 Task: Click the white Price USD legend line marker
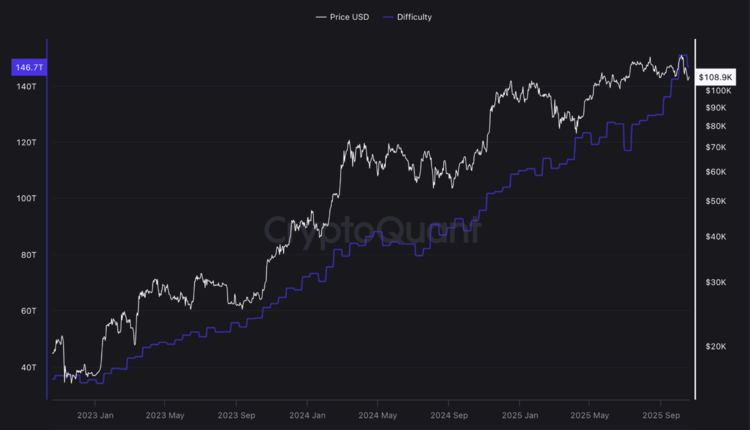(x=320, y=17)
